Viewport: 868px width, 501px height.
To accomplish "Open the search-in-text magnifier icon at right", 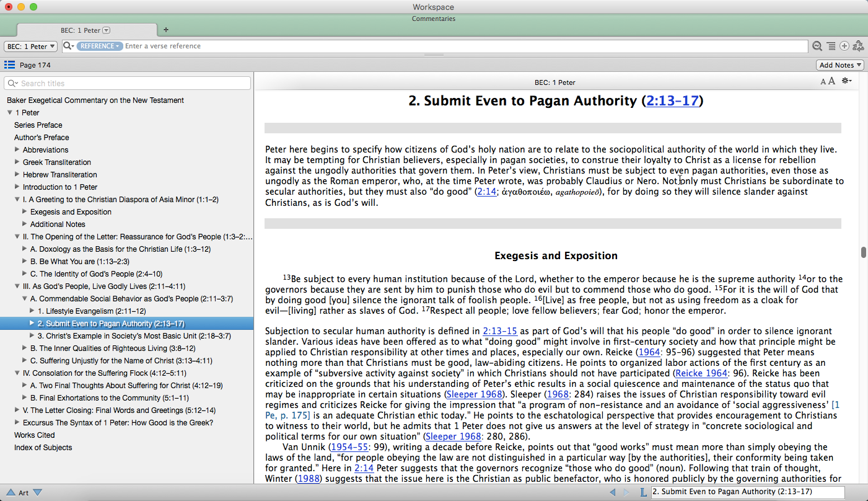I will [x=817, y=46].
